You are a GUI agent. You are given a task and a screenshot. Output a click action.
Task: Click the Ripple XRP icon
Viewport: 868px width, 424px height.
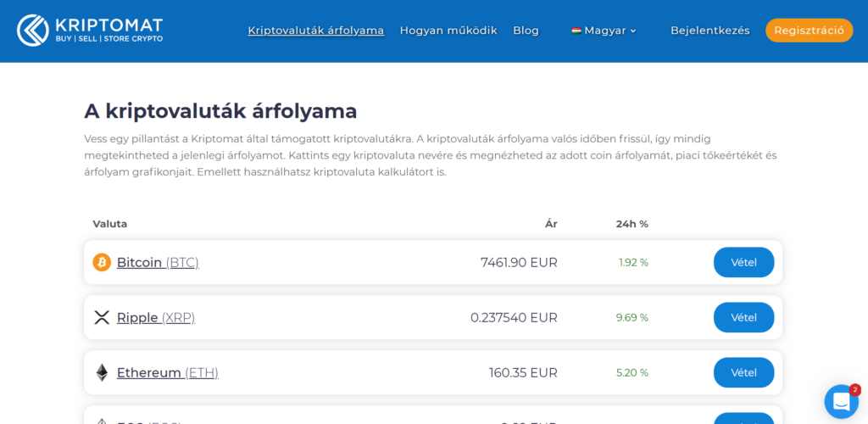tap(102, 317)
